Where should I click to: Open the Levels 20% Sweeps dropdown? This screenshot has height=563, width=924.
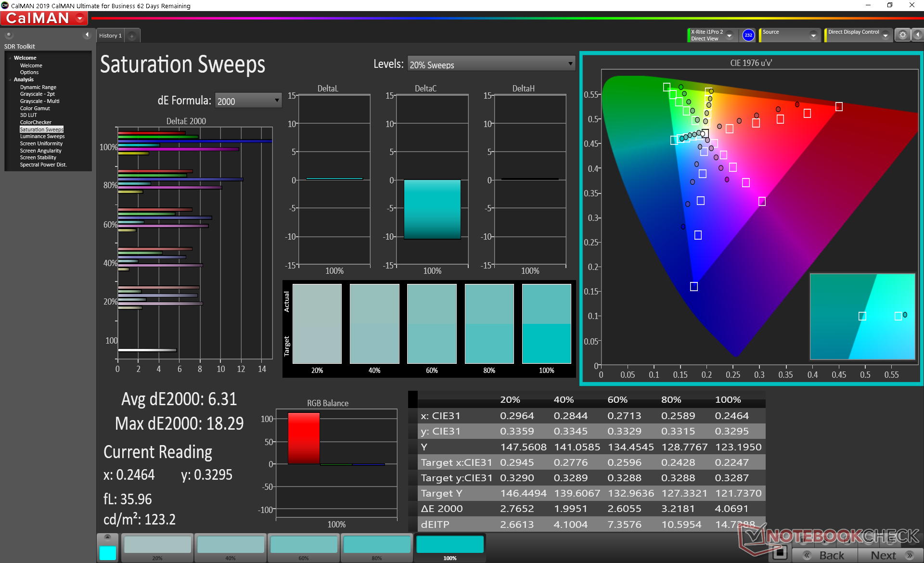click(491, 64)
